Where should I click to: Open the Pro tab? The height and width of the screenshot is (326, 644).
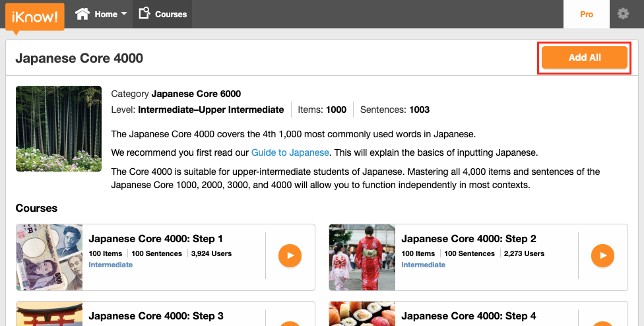click(587, 14)
